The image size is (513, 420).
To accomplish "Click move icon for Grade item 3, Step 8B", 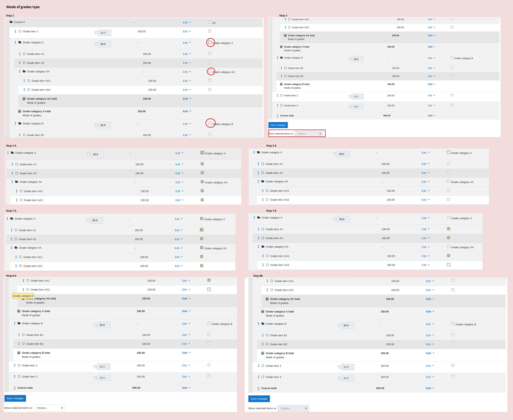I will click(x=259, y=377).
